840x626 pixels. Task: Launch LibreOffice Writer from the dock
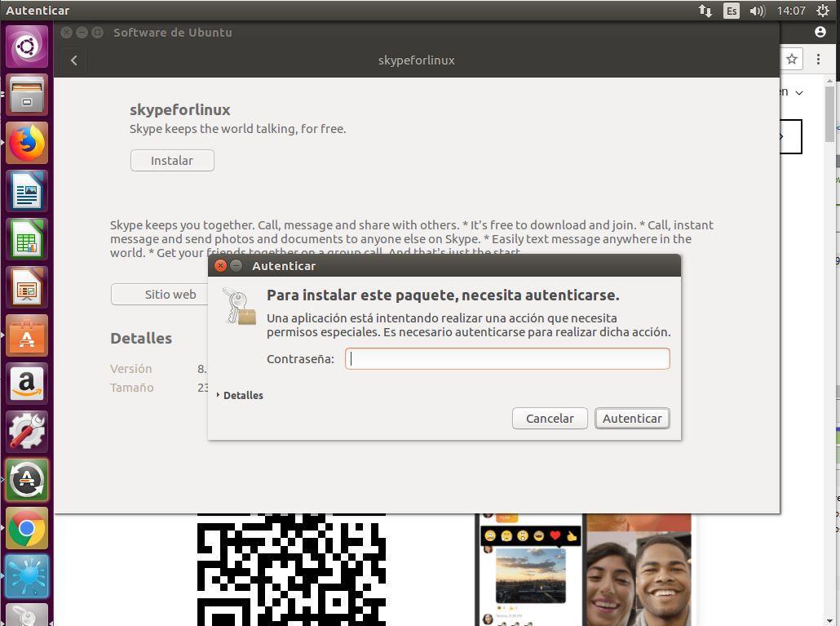click(27, 192)
